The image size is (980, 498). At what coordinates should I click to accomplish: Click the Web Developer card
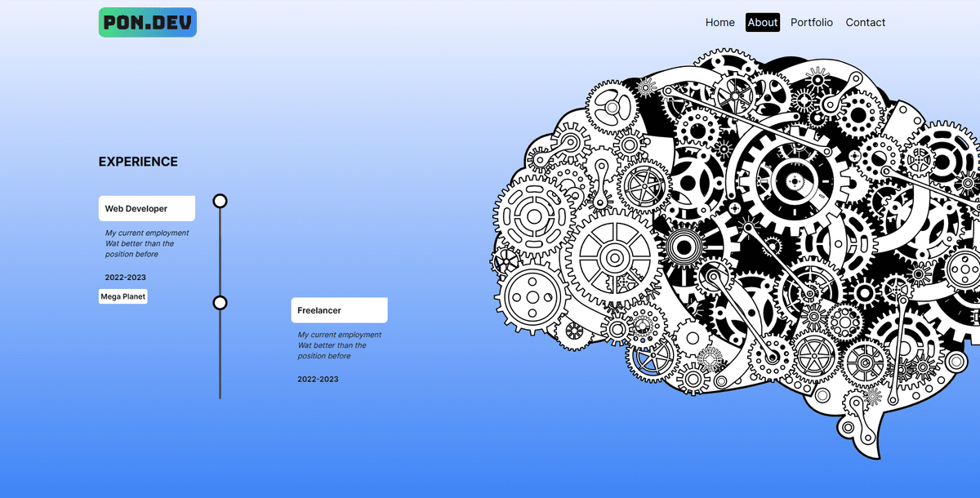pyautogui.click(x=147, y=208)
